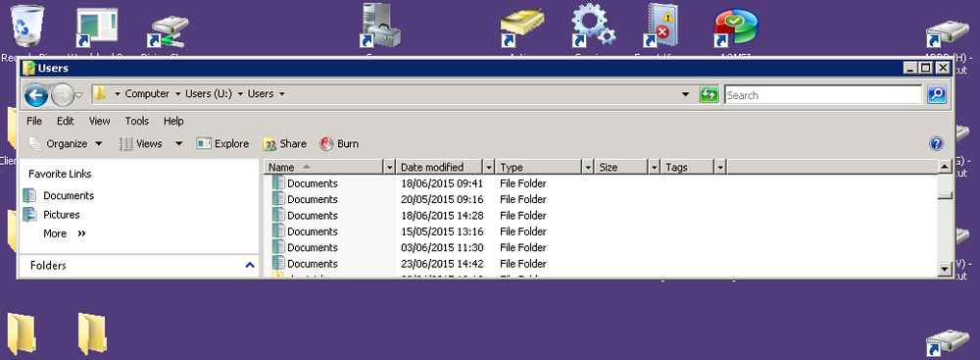Image resolution: width=980 pixels, height=360 pixels.
Task: Select the server and toolbox desktop shortcut
Action: pos(380,26)
